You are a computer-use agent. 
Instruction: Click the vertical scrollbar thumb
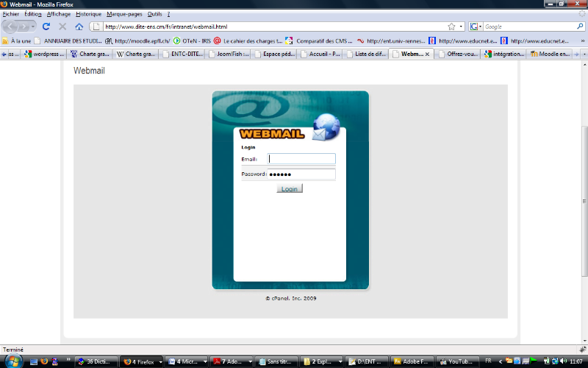pos(584,201)
